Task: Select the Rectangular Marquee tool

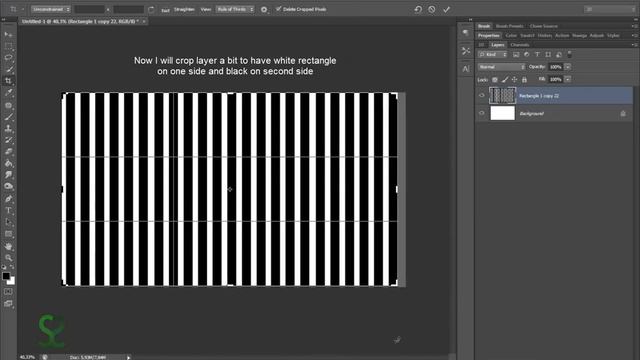Action: (x=8, y=46)
